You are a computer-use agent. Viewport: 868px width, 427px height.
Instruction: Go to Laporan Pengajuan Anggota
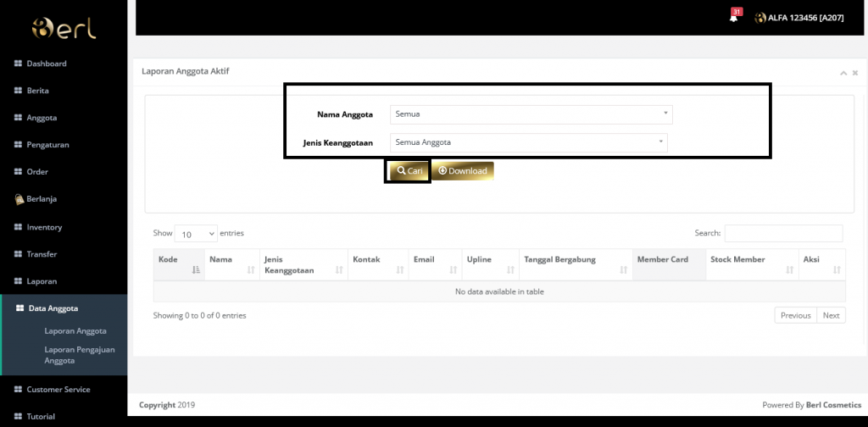79,354
